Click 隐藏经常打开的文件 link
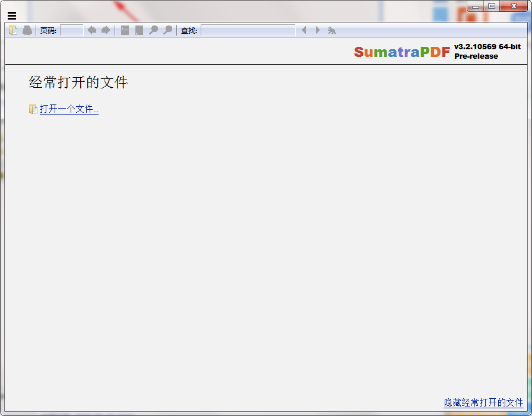This screenshot has width=532, height=416. pos(483,402)
